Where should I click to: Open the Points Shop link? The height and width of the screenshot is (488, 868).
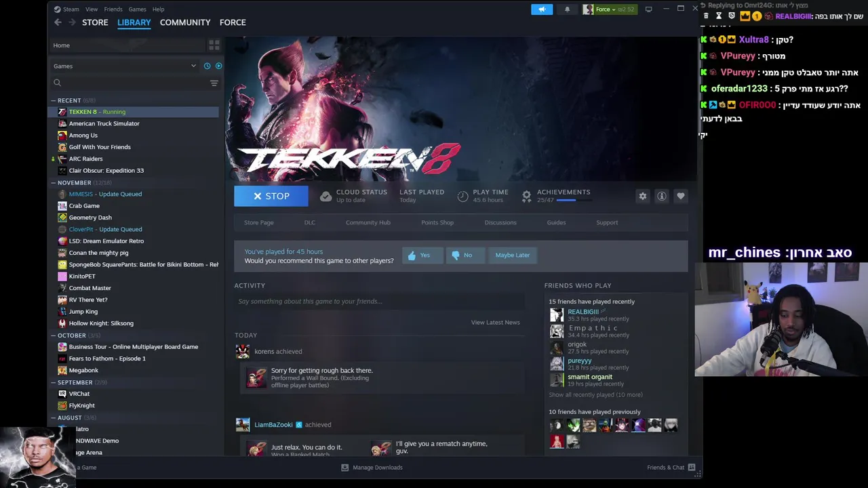[437, 222]
